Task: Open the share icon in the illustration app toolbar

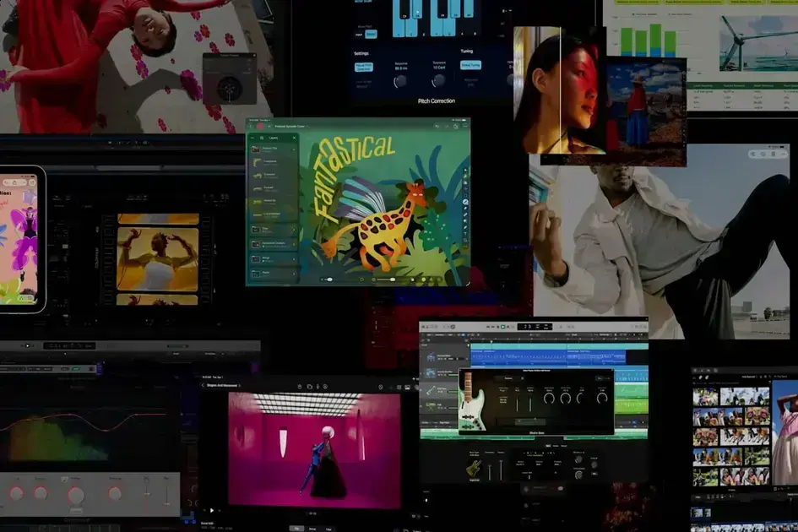Action: point(455,126)
